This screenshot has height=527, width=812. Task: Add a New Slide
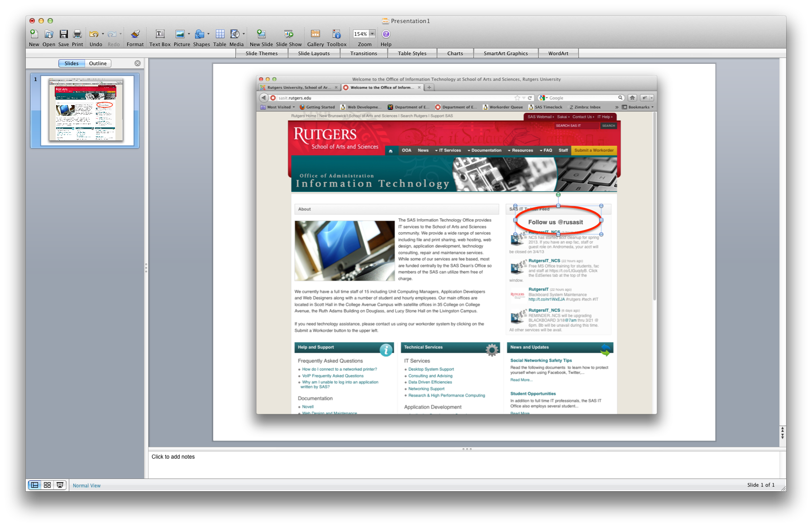pos(261,34)
